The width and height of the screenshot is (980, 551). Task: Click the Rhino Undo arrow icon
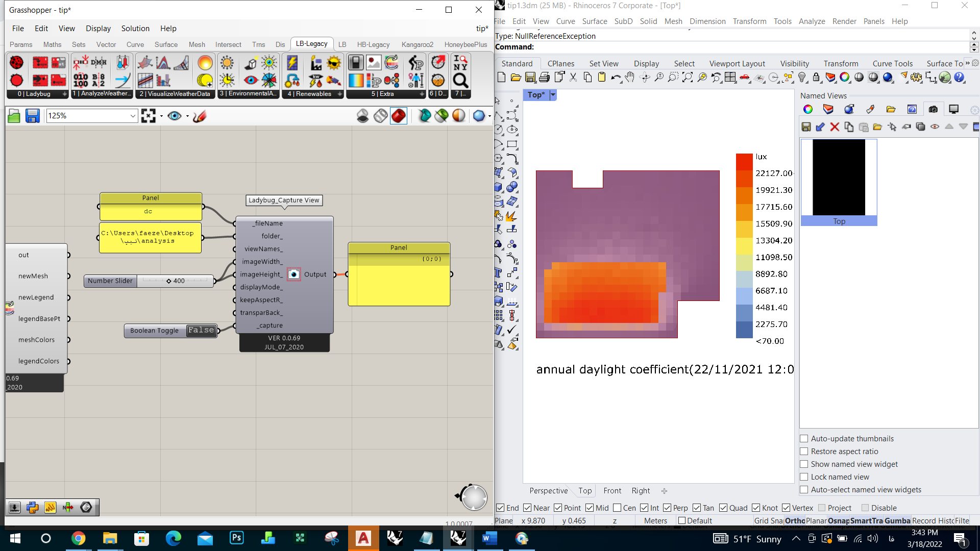[616, 78]
